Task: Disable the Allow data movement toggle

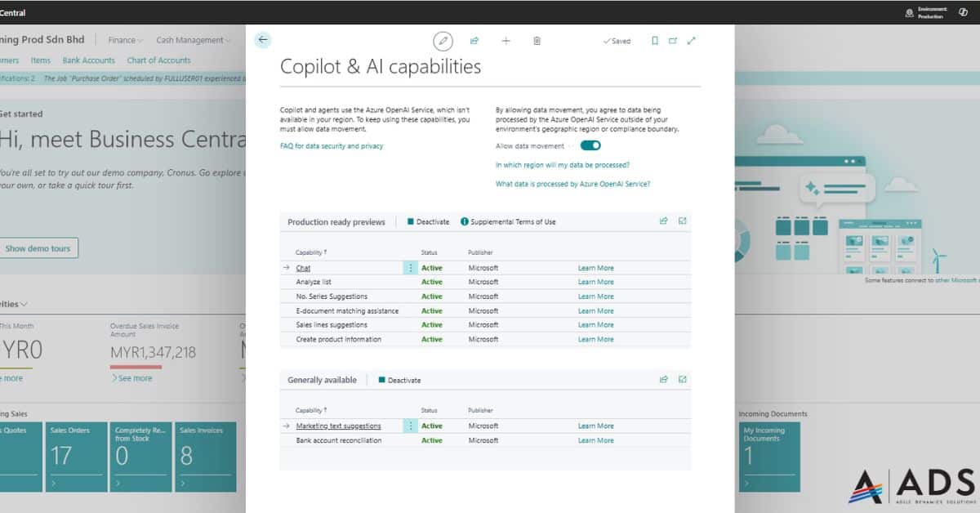Action: coord(590,145)
